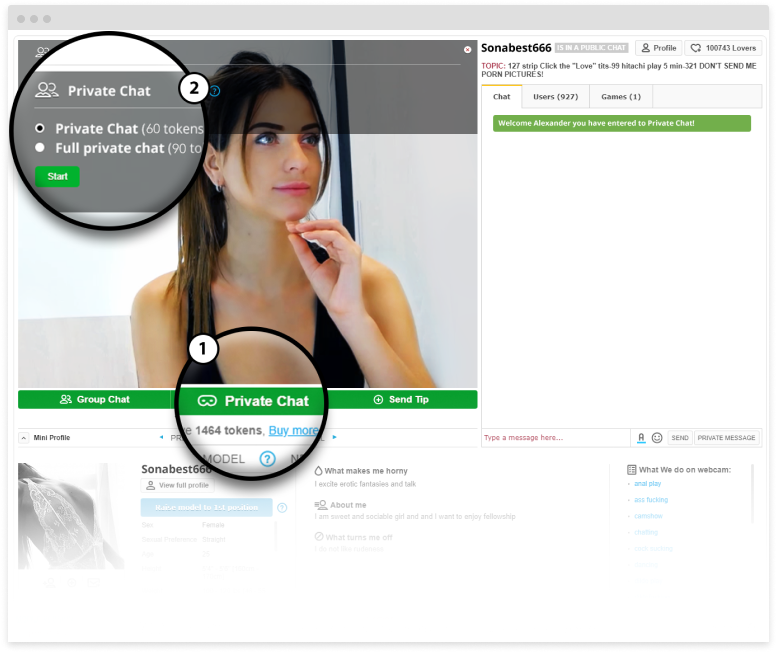Go to previous model using left arrow
Image resolution: width=777 pixels, height=653 pixels.
pyautogui.click(x=162, y=437)
